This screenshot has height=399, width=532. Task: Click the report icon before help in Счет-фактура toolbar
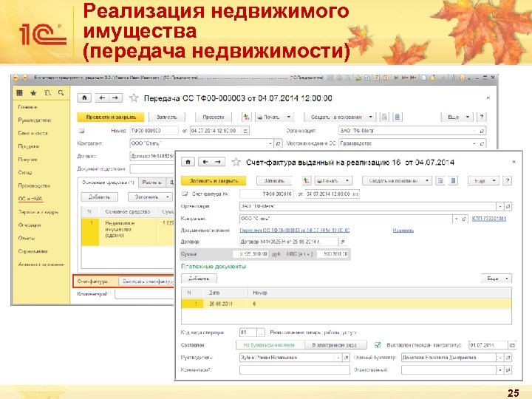click(453, 181)
